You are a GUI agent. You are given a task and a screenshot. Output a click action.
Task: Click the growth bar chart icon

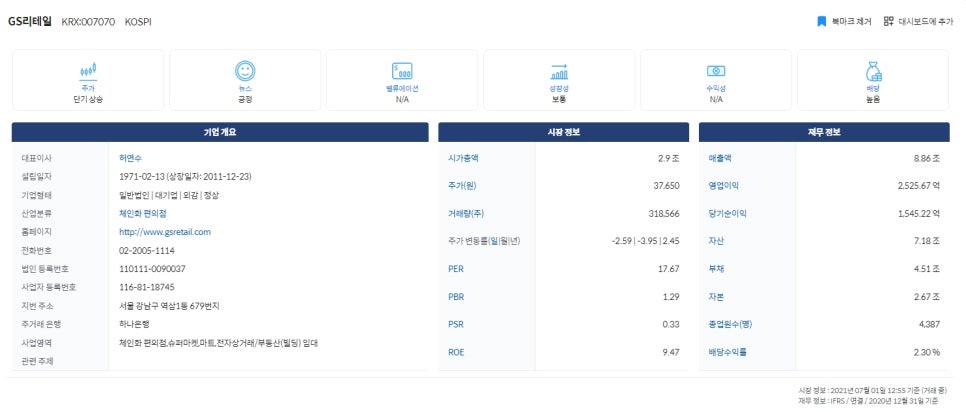[559, 71]
